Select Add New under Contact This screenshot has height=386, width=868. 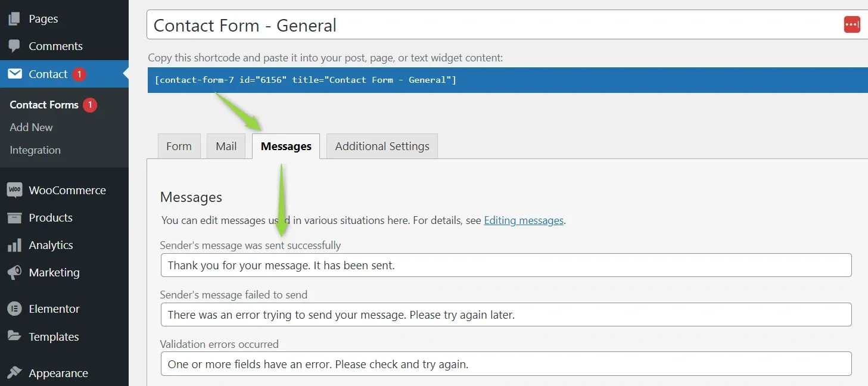[31, 127]
